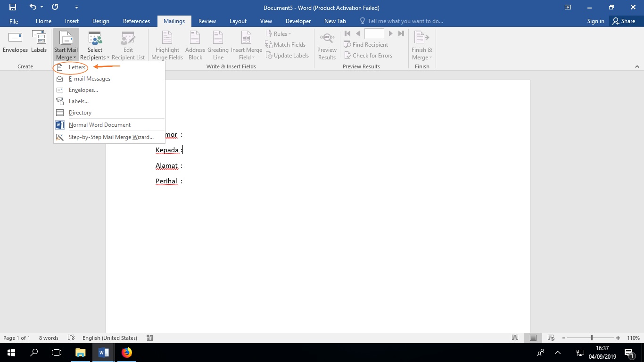Click the Share button
Viewport: 644px width, 362px height.
point(623,21)
